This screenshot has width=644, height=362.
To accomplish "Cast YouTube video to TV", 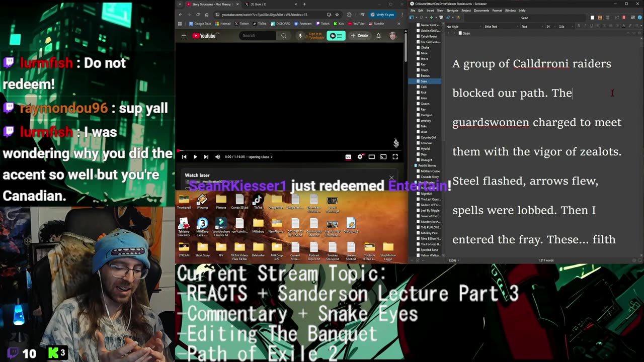I will (x=383, y=157).
